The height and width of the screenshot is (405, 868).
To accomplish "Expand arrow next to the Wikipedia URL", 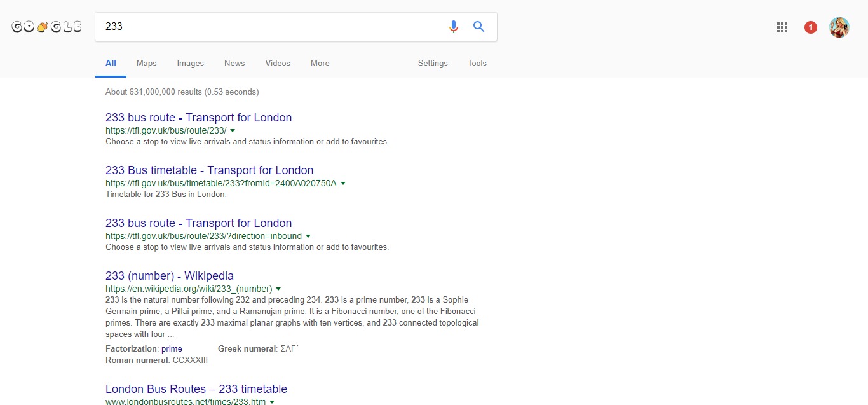I will click(x=278, y=289).
